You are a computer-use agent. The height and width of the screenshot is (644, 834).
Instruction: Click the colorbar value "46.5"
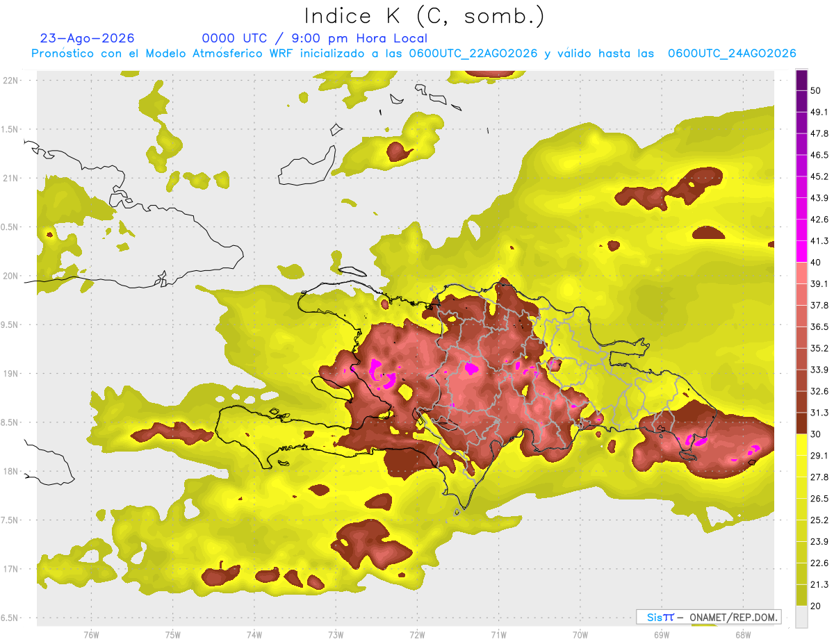tap(820, 155)
